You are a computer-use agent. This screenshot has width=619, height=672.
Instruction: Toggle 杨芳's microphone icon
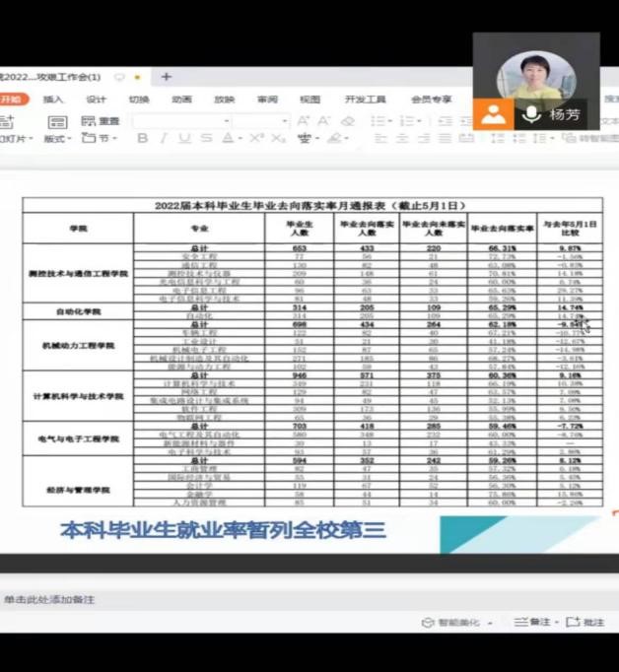[x=531, y=114]
